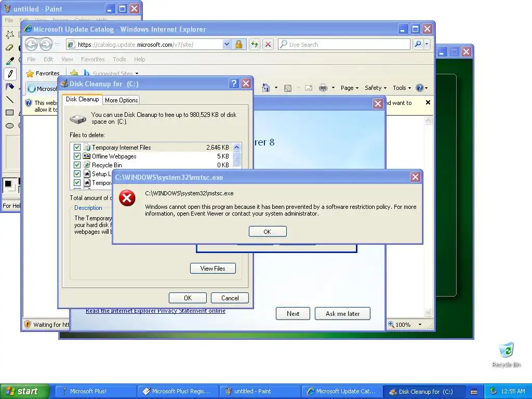Open the address bar URL dropdown
Viewport: 532px width, 399px height.
pos(227,44)
